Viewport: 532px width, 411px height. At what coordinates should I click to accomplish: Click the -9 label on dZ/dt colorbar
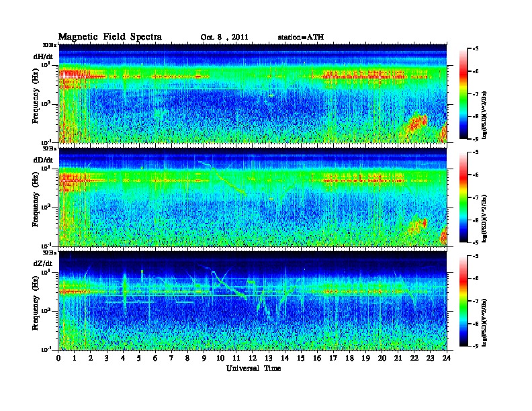point(476,346)
